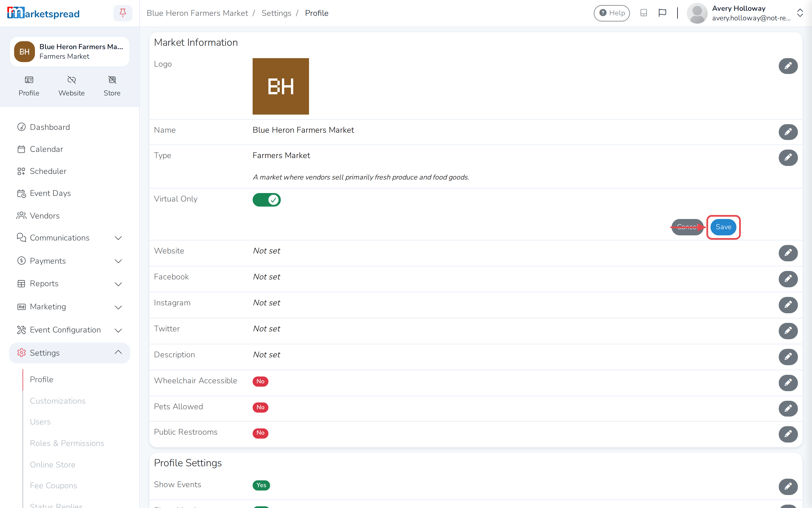Click the flag icon in header

click(x=662, y=13)
